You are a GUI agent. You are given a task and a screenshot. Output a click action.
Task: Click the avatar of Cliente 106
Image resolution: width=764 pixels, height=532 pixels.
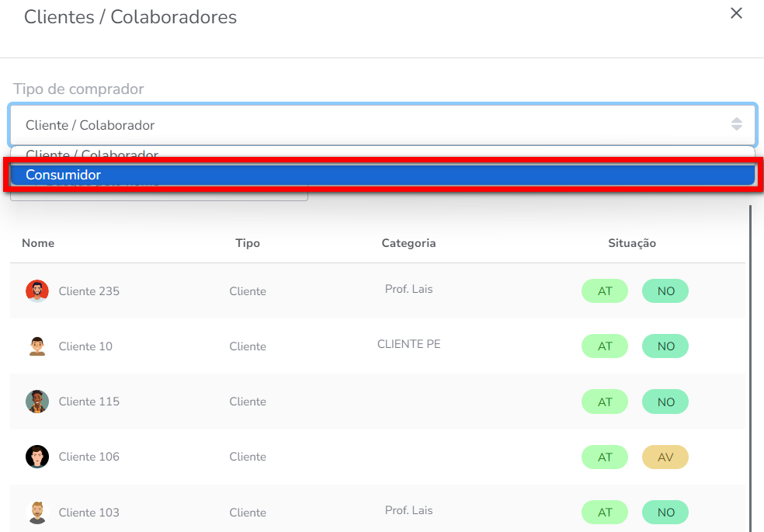click(x=37, y=457)
